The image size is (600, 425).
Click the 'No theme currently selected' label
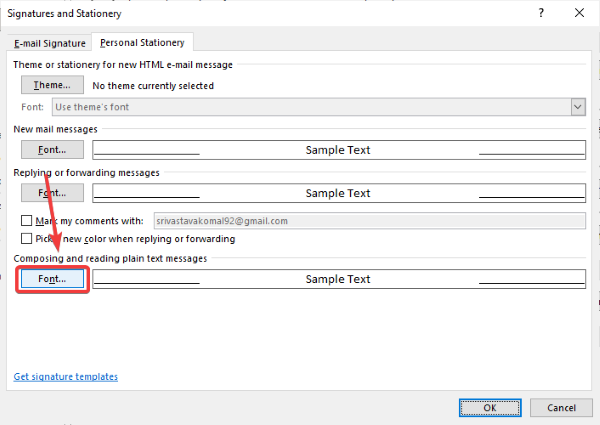pos(153,86)
